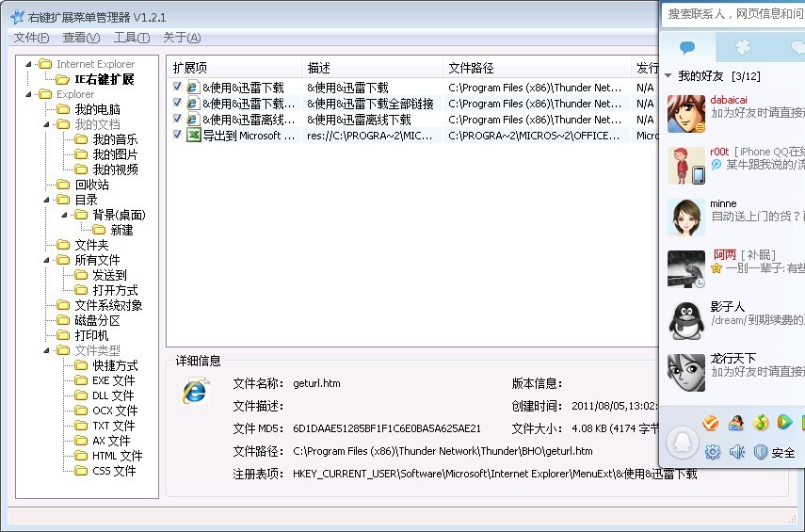805x532 pixels.
Task: Collapse the 我的文档 tree node
Action: point(46,125)
